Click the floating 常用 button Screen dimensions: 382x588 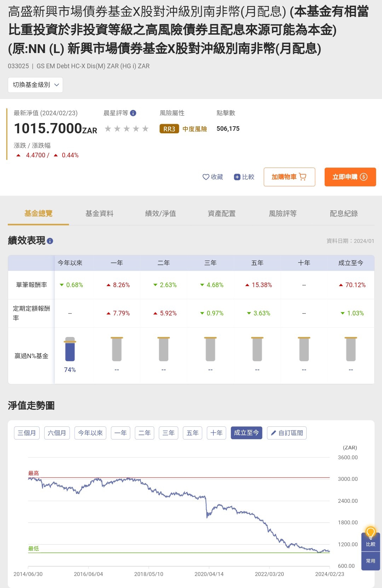[371, 561]
